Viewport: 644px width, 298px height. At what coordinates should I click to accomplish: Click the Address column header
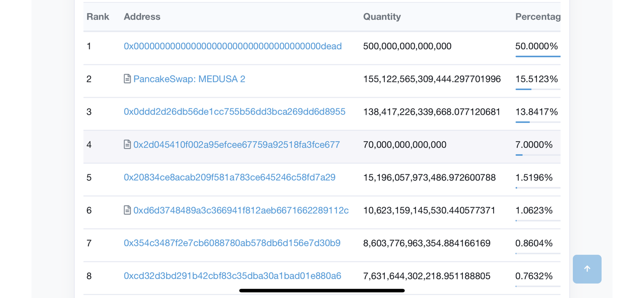(x=142, y=17)
